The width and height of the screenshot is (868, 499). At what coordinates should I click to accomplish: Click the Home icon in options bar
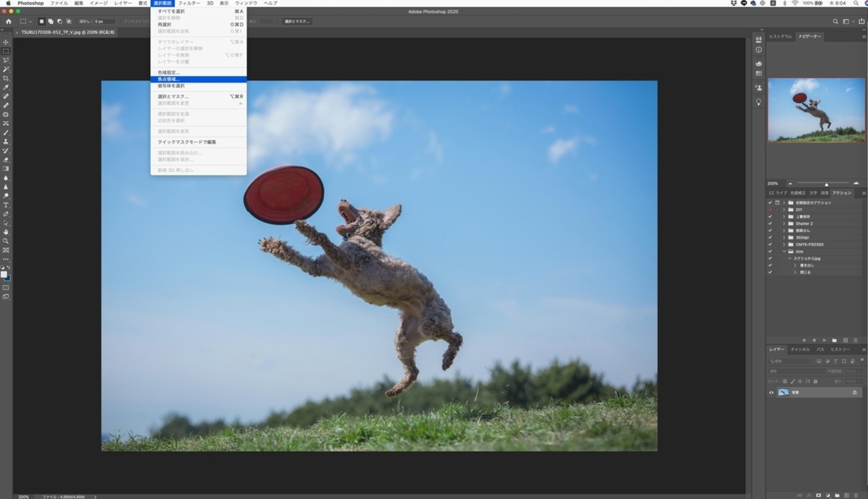pos(9,21)
